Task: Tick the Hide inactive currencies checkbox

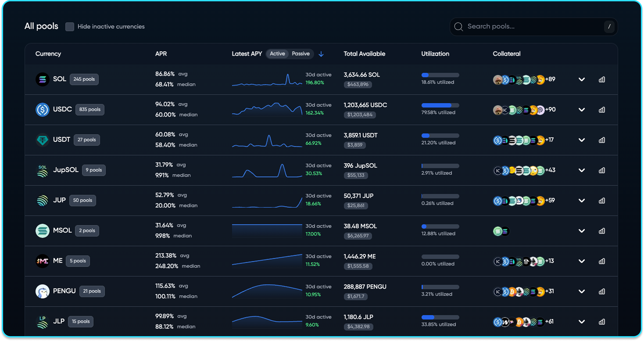Action: pos(70,27)
